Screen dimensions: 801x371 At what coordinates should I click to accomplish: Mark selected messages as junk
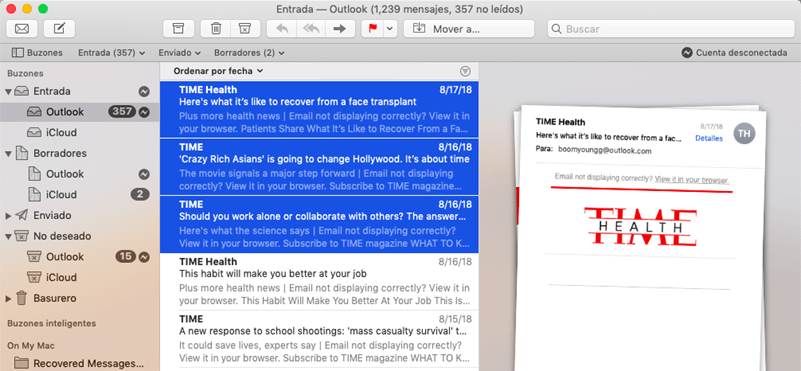pos(246,29)
